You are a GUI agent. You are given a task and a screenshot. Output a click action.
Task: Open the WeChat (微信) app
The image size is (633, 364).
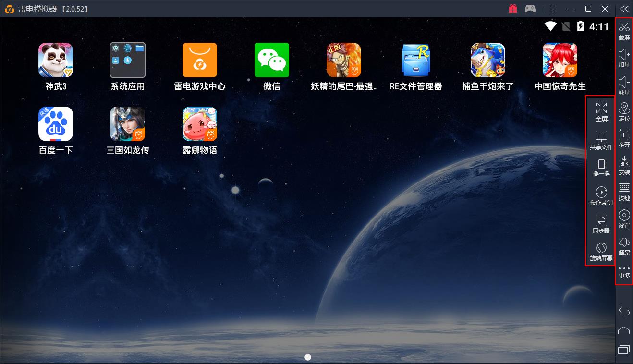[271, 61]
